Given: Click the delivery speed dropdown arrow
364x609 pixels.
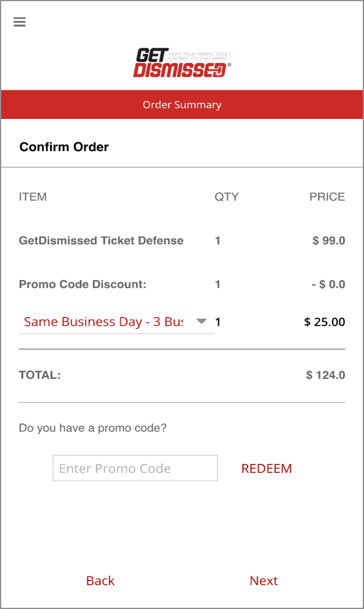Looking at the screenshot, I should click(x=202, y=321).
